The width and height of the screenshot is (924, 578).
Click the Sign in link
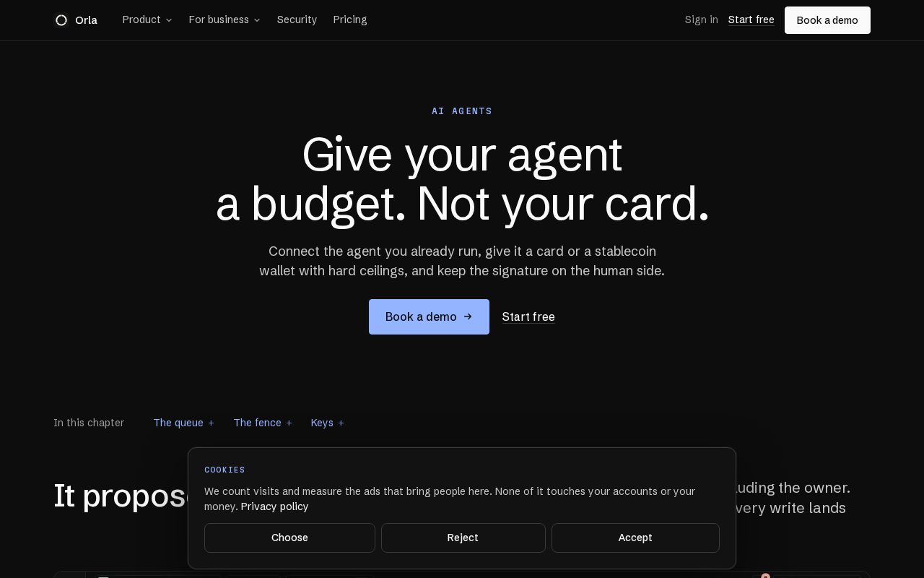coord(701,20)
